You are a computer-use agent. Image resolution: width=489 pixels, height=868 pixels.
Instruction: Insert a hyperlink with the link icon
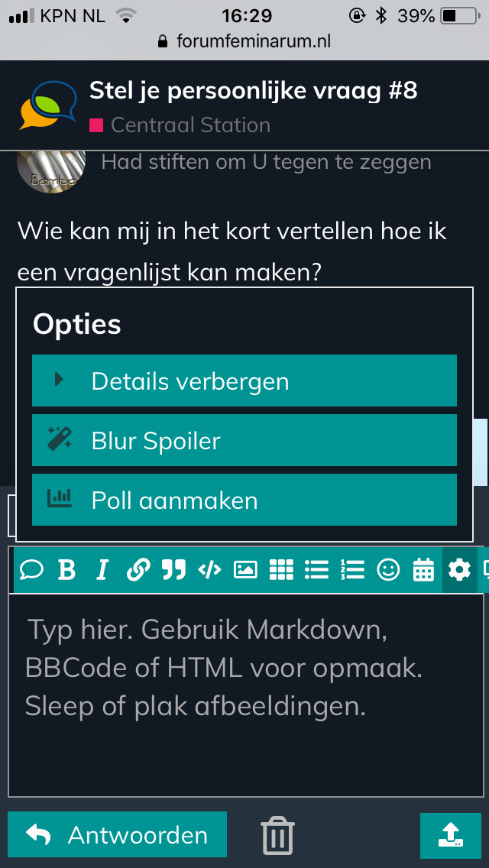138,569
